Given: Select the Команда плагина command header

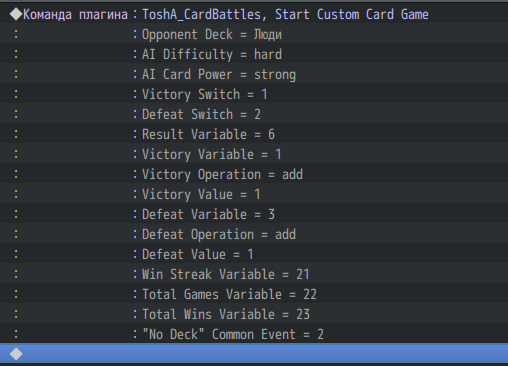Looking at the screenshot, I should tap(254, 14).
